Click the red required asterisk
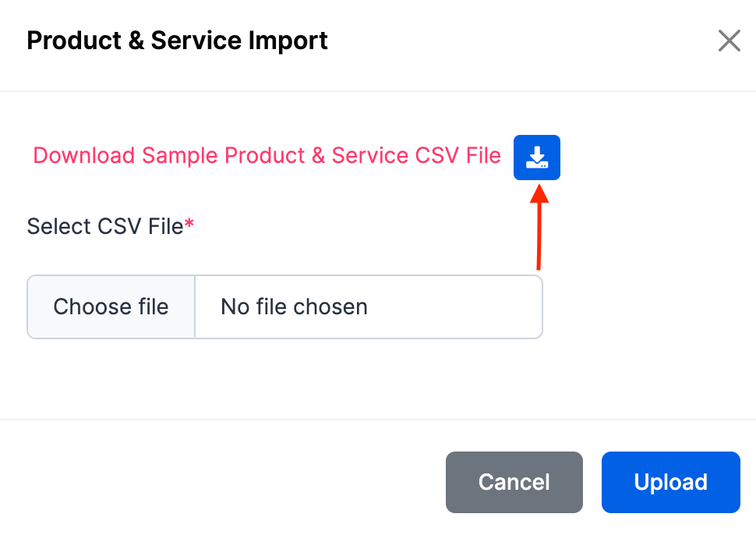This screenshot has height=535, width=756. point(189,226)
